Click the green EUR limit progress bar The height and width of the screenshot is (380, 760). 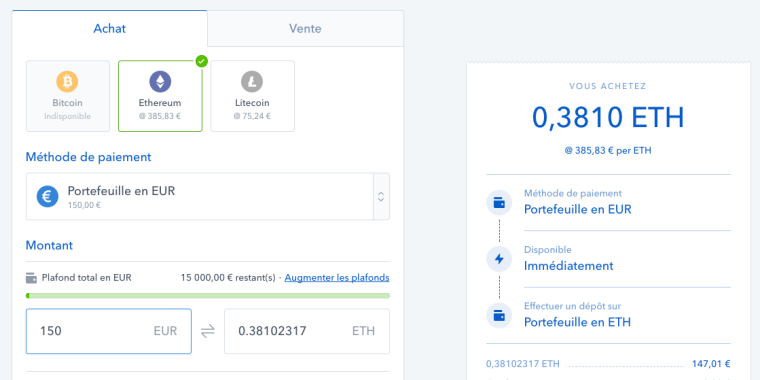coord(207,296)
